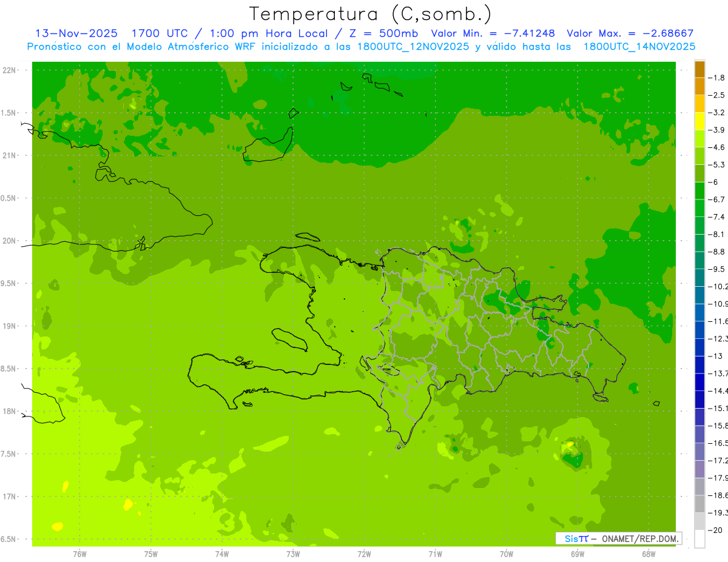Click the "70W" longitude label

pyautogui.click(x=506, y=554)
